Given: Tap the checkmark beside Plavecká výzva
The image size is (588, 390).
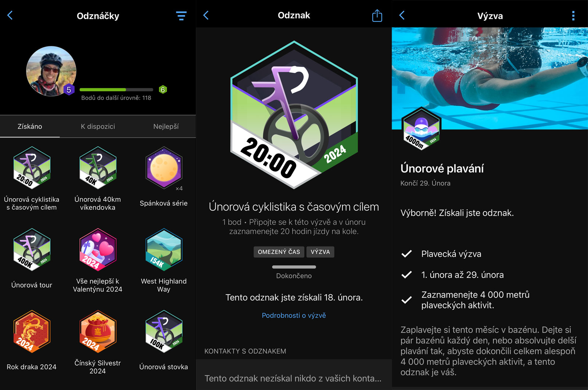Looking at the screenshot, I should (x=406, y=254).
